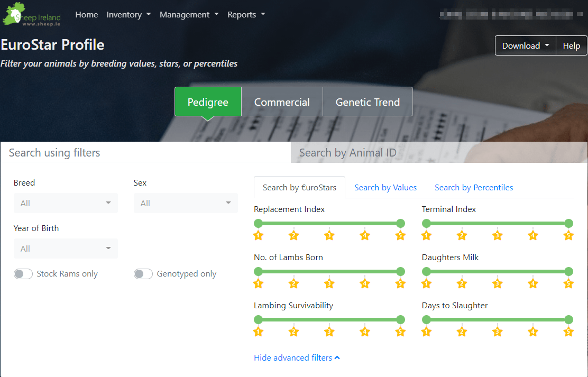Hide the advanced filters
The width and height of the screenshot is (588, 377).
click(x=297, y=357)
